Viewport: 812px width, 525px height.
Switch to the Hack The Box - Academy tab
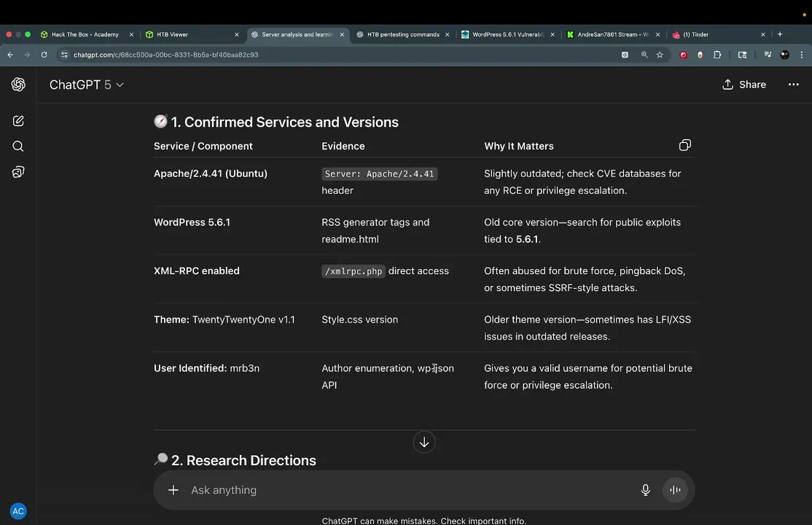[x=85, y=34]
